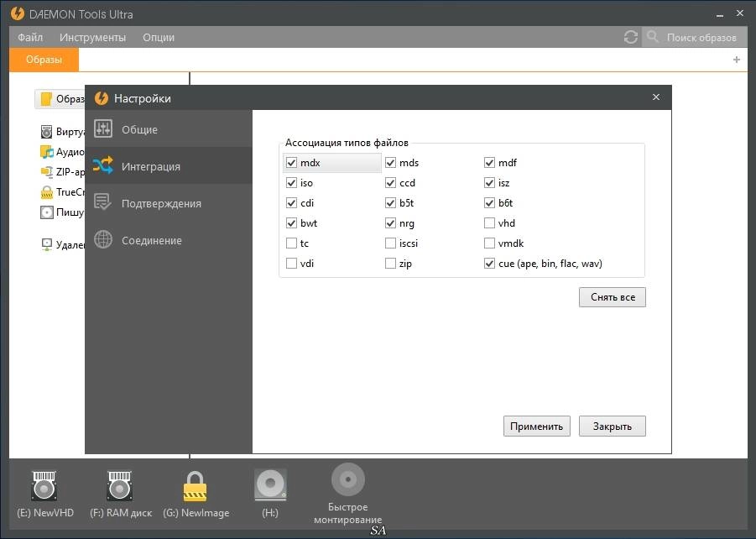Uncheck the b6t file association
The width and height of the screenshot is (756, 539).
click(x=489, y=202)
